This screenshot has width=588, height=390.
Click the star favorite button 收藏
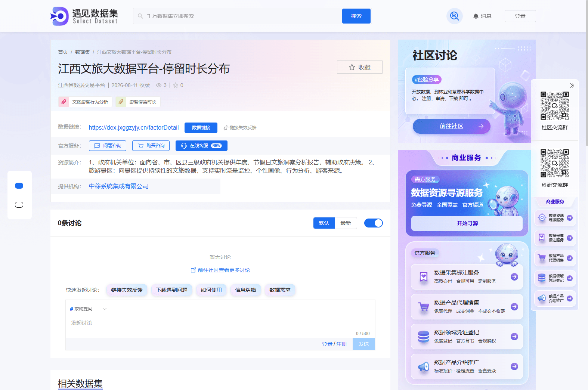(x=359, y=67)
